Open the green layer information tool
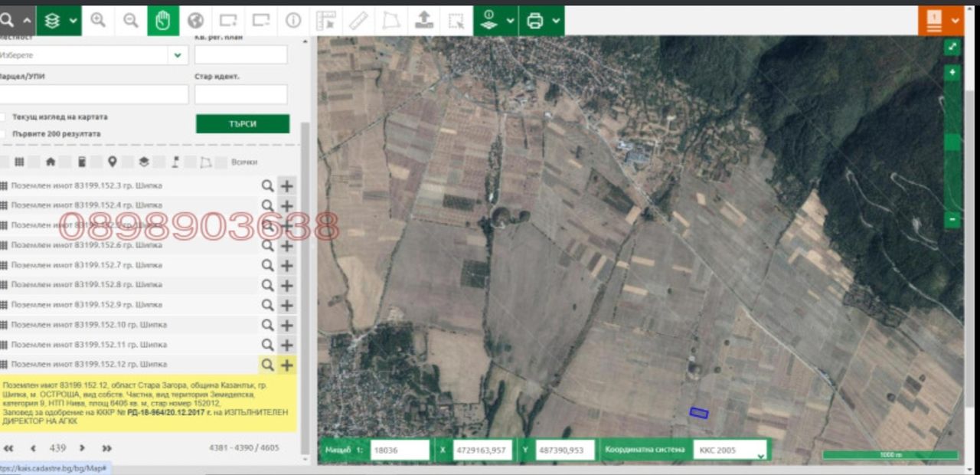The height and width of the screenshot is (475, 980). tap(488, 21)
